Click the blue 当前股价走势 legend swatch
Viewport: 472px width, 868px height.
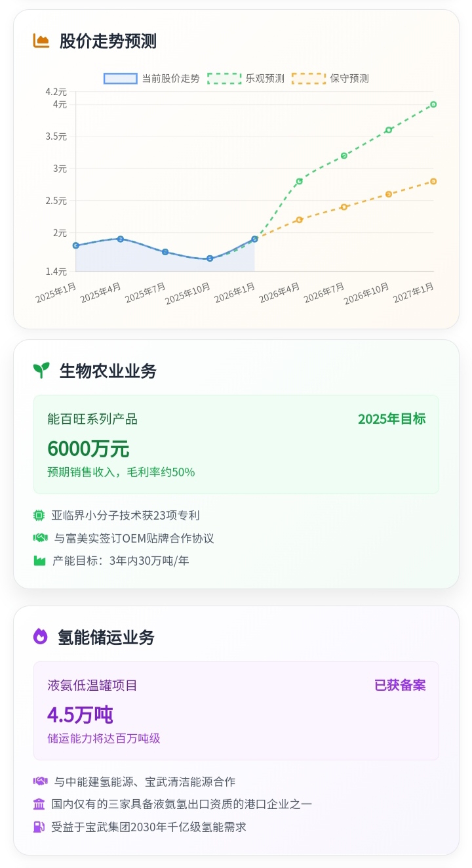pyautogui.click(x=121, y=79)
